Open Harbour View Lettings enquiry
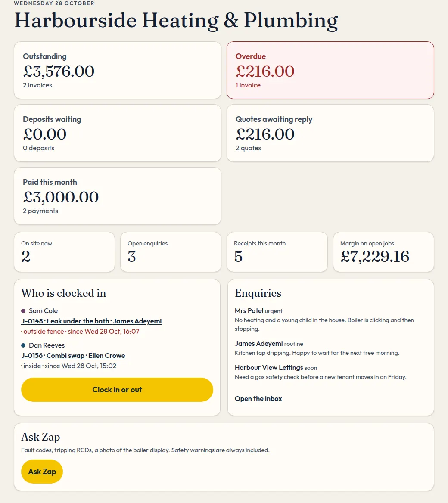Screen dimensions: 448x503 [x=320, y=372]
